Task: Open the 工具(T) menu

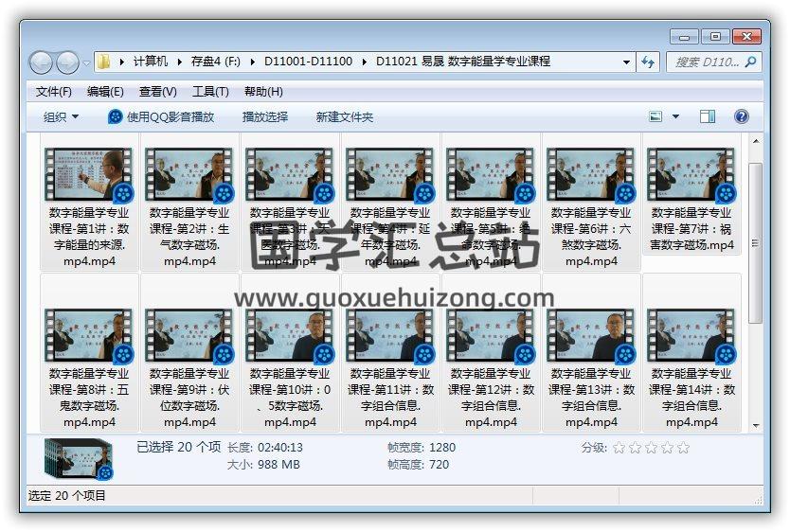Action: click(x=210, y=92)
